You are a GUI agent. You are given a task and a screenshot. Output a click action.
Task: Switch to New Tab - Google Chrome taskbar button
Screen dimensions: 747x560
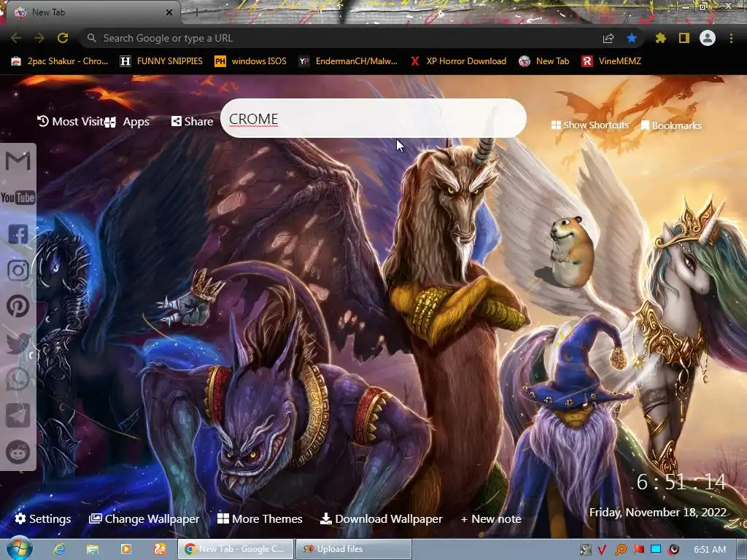(236, 549)
